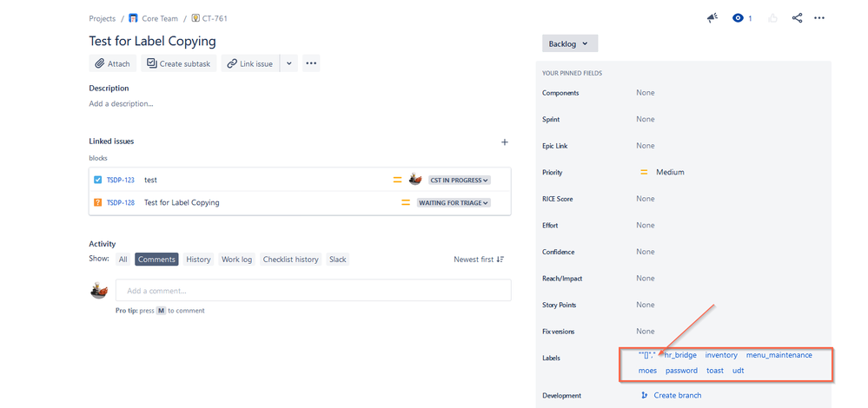The height and width of the screenshot is (408, 868).
Task: Edit the Reach/Impact field value None
Action: 646,278
